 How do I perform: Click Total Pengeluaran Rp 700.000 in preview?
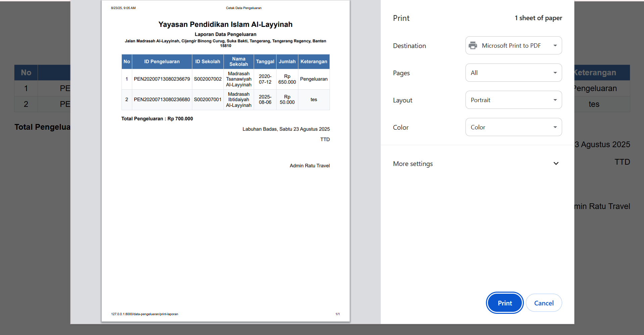click(x=157, y=119)
